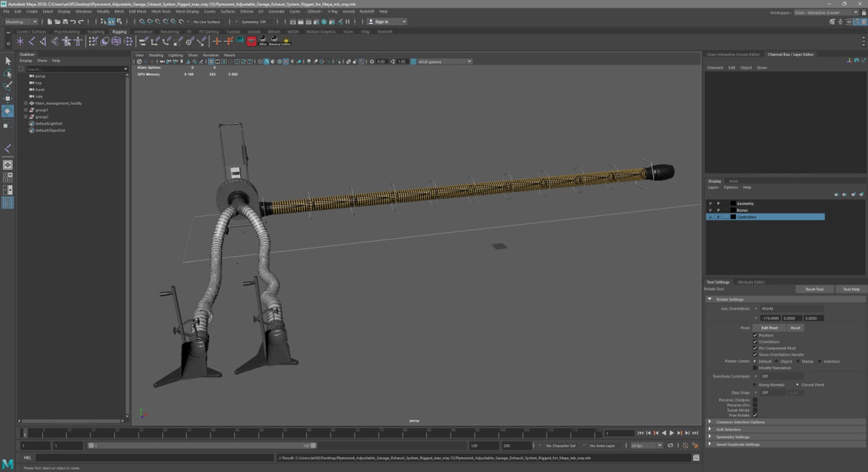The width and height of the screenshot is (868, 472).
Task: Open the Axis Orientation World dropdown
Action: [792, 309]
